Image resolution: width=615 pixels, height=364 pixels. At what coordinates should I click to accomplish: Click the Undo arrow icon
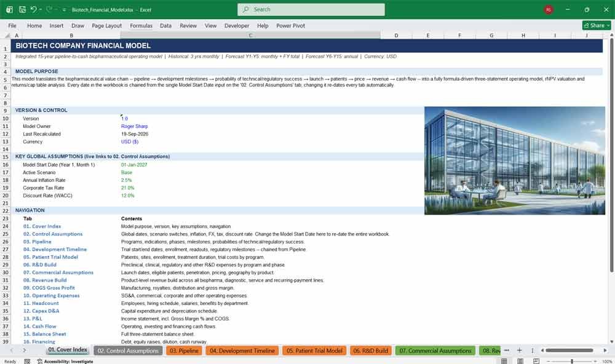tap(33, 9)
